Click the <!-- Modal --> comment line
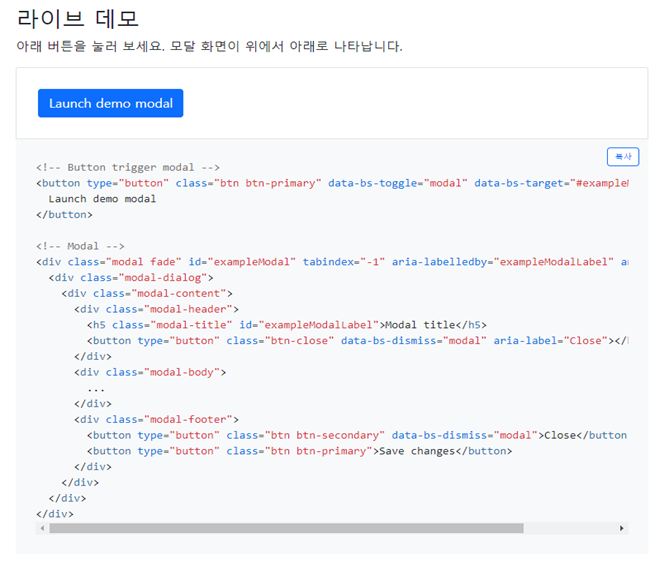This screenshot has width=657, height=566. tap(80, 246)
